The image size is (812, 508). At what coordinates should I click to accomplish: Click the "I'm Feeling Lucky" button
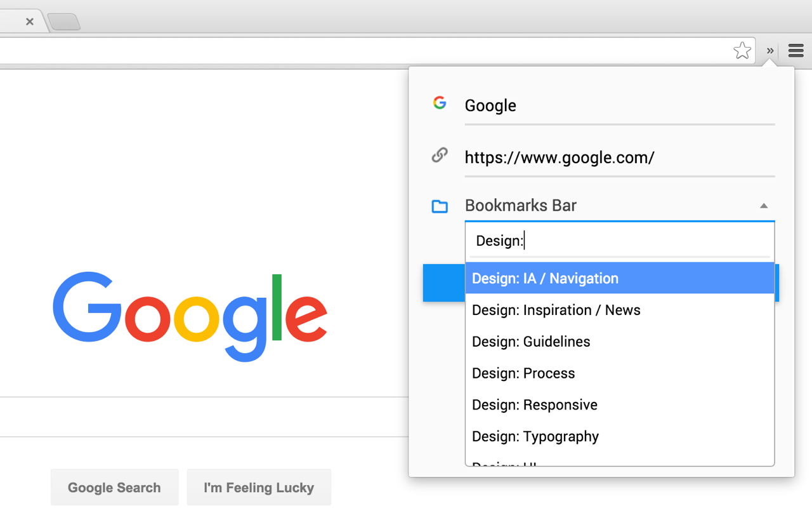point(259,487)
